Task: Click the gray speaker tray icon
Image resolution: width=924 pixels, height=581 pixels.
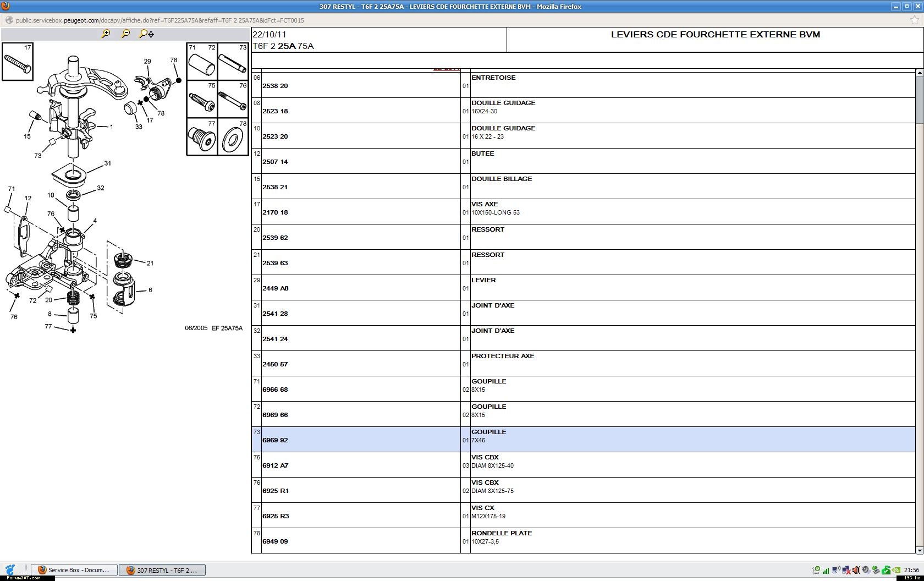Action: 866,570
